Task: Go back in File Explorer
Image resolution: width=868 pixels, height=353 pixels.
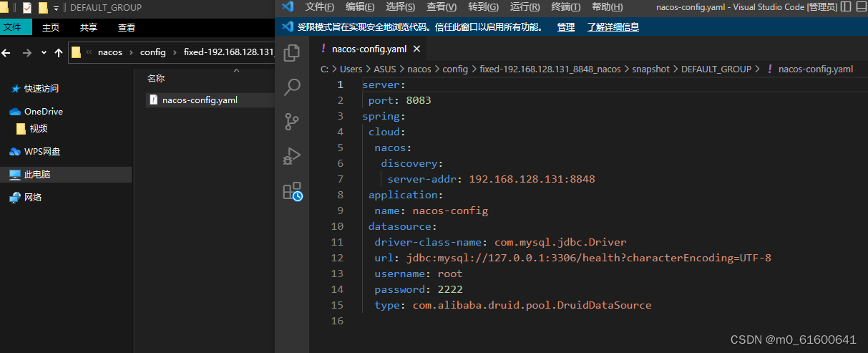Action: (7, 52)
